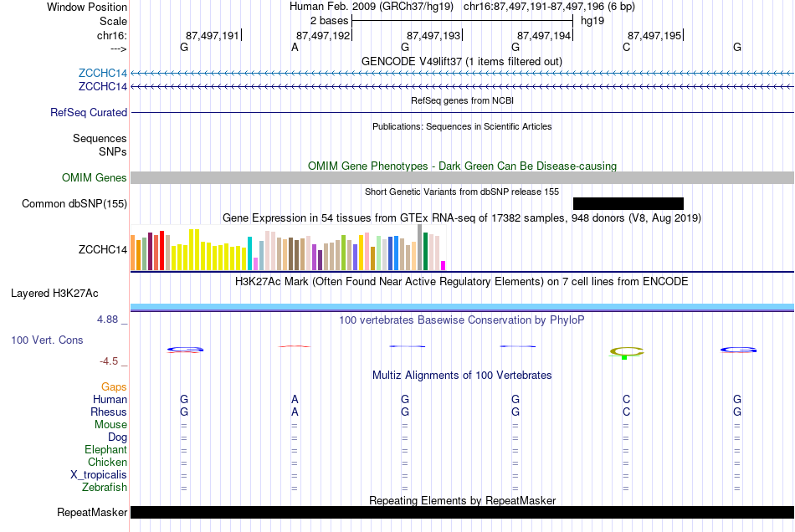Click the "OMIM Genes" track label

pyautogui.click(x=94, y=178)
